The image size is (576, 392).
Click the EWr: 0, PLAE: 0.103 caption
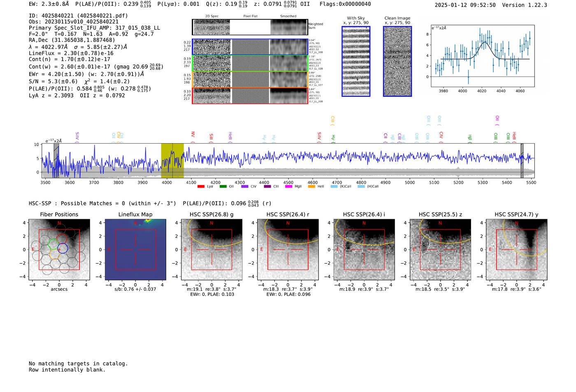(x=212, y=294)
